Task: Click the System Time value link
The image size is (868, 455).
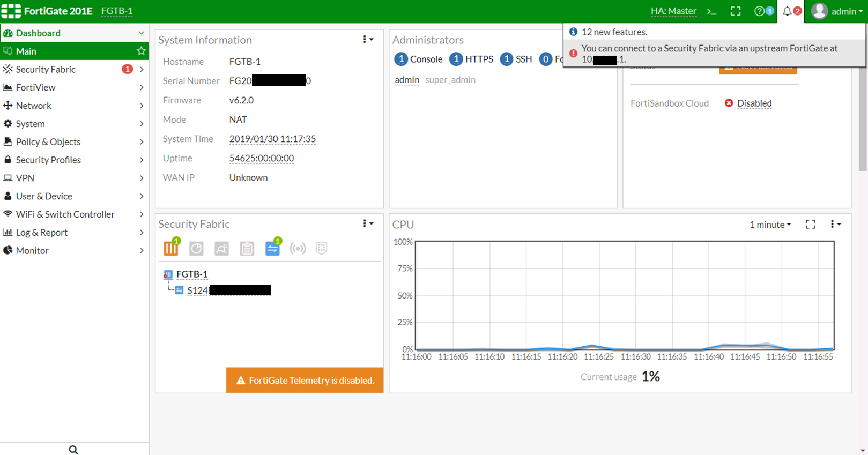Action: click(x=272, y=139)
